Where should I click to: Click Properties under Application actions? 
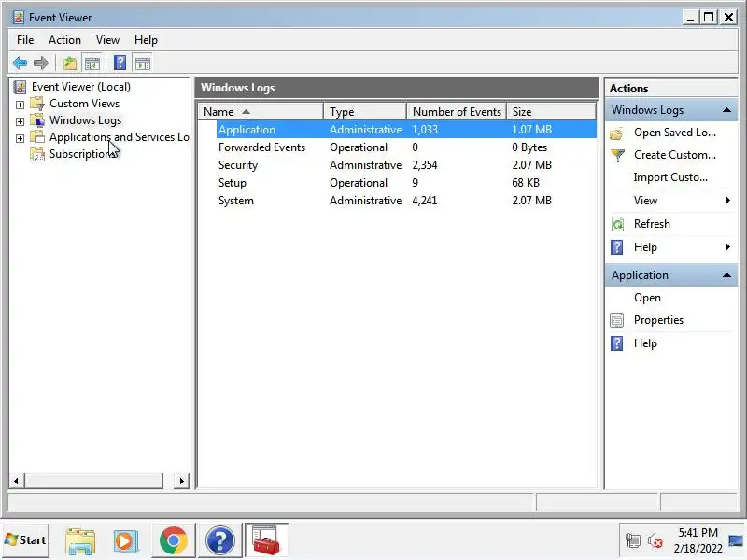click(x=658, y=320)
